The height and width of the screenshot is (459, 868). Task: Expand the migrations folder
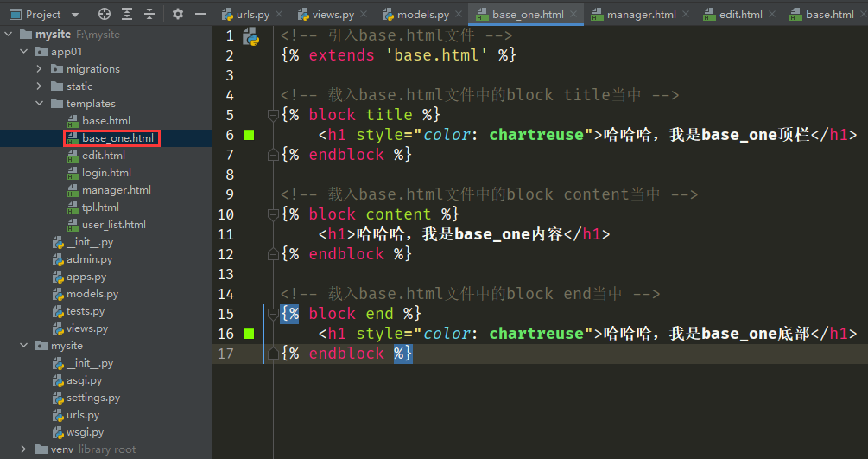[x=40, y=69]
